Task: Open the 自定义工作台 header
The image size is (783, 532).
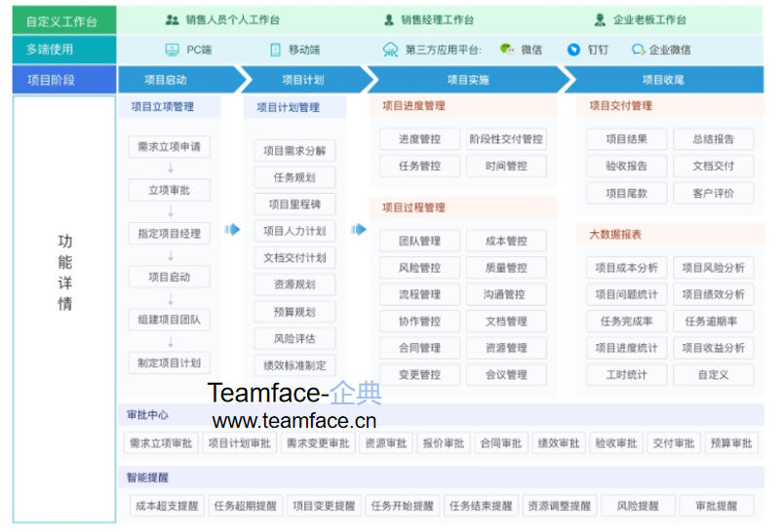Action: click(x=64, y=21)
